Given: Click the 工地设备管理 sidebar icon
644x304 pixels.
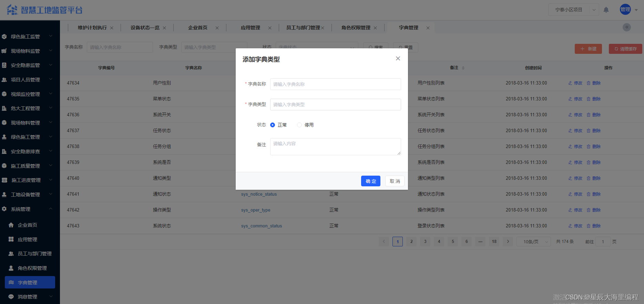Looking at the screenshot, I should click(x=4, y=195).
